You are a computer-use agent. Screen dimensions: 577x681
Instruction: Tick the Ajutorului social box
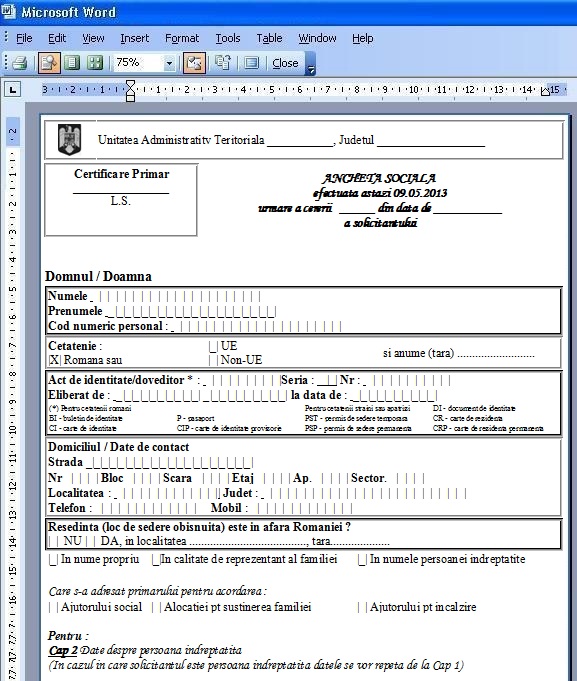pyautogui.click(x=54, y=607)
